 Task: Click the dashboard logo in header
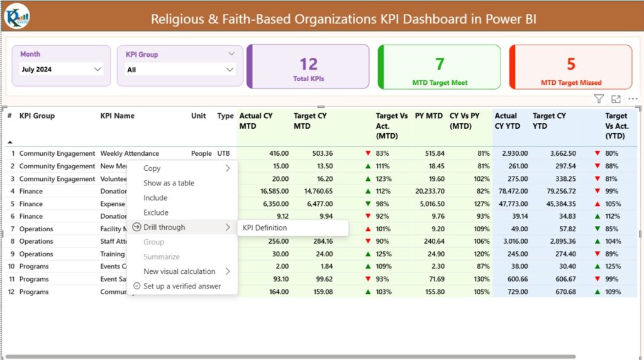click(x=17, y=16)
